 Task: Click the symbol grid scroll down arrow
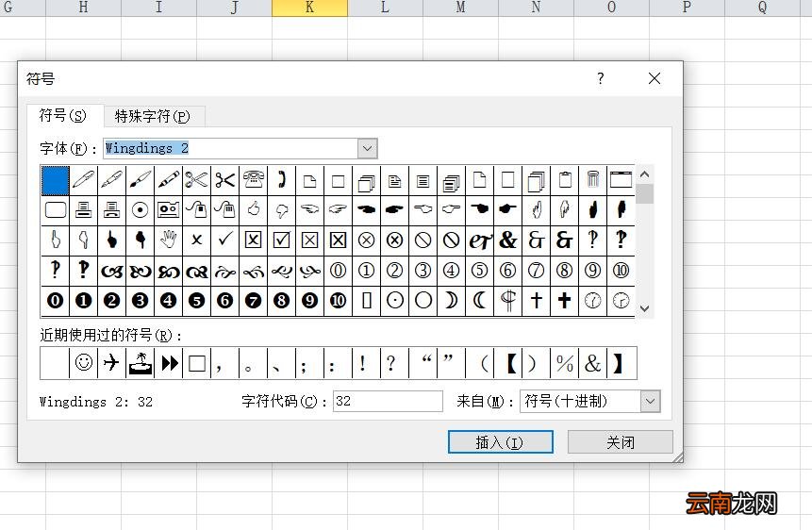click(x=645, y=308)
